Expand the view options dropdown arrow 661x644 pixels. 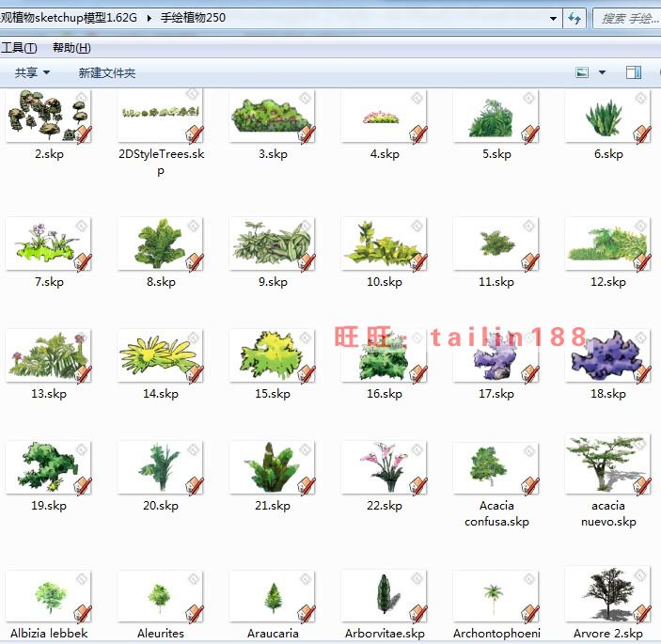point(603,72)
